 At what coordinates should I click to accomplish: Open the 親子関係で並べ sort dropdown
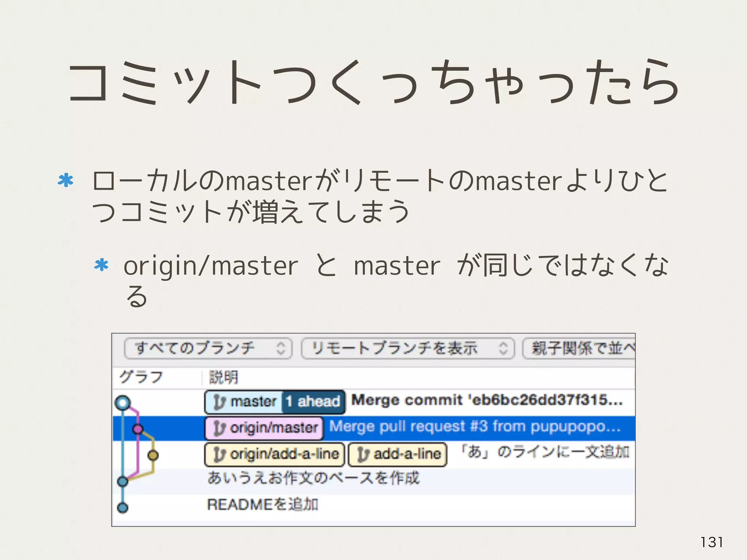(580, 348)
